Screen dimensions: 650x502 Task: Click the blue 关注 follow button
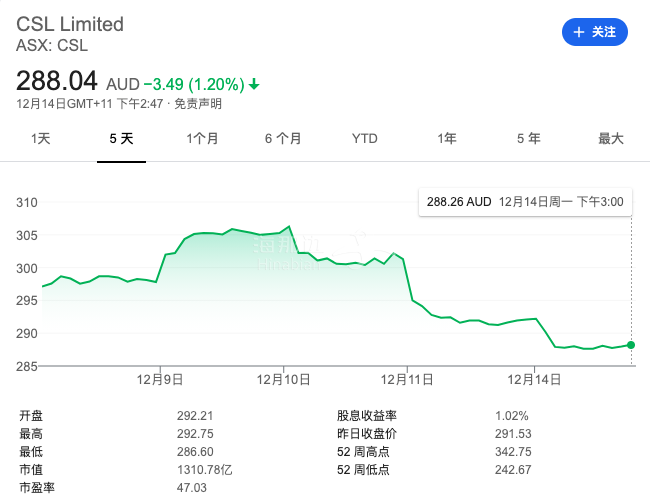click(x=594, y=32)
